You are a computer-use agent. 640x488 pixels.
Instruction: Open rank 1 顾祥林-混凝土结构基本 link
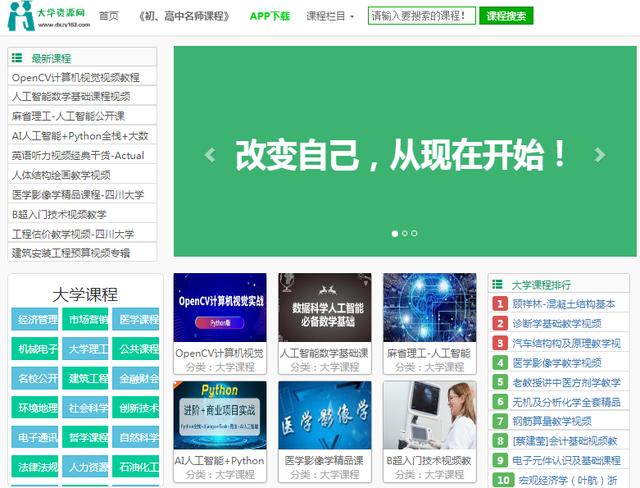564,304
